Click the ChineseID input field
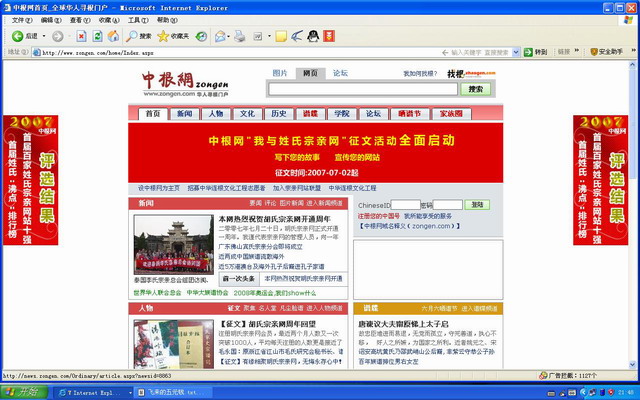This screenshot has height=400, width=640. point(406,205)
